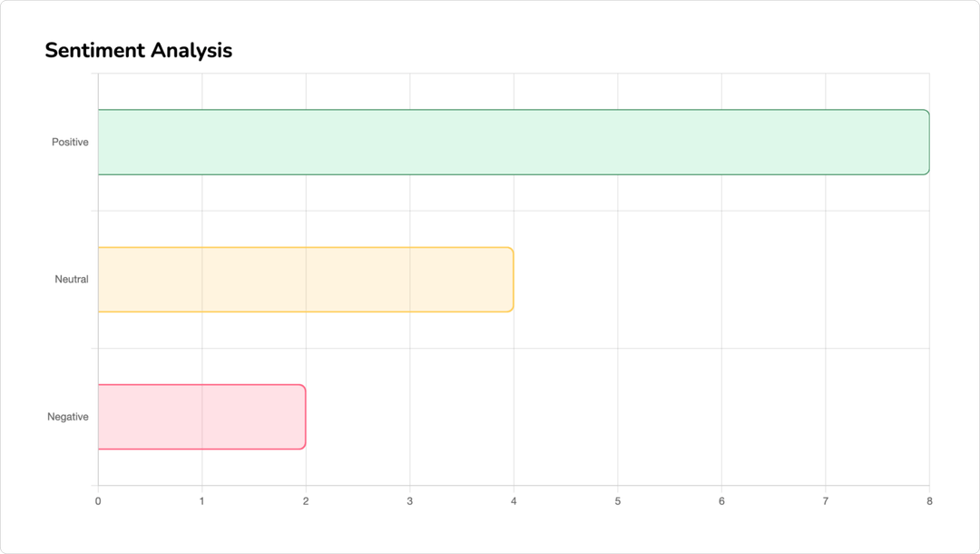Select the x-axis tick label 8

(929, 500)
